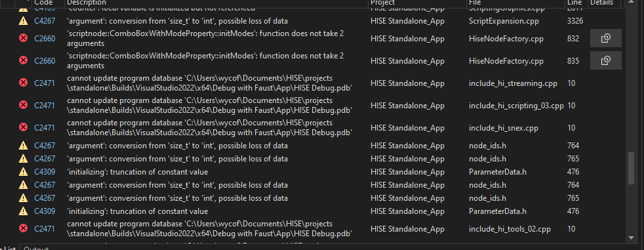Open the C2471 link for include_hi_tools_02.cpp
644x250 pixels.
click(x=45, y=228)
